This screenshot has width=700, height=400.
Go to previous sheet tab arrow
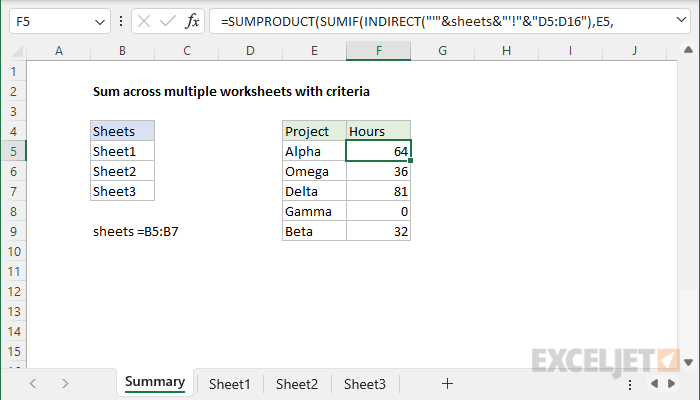click(x=33, y=383)
